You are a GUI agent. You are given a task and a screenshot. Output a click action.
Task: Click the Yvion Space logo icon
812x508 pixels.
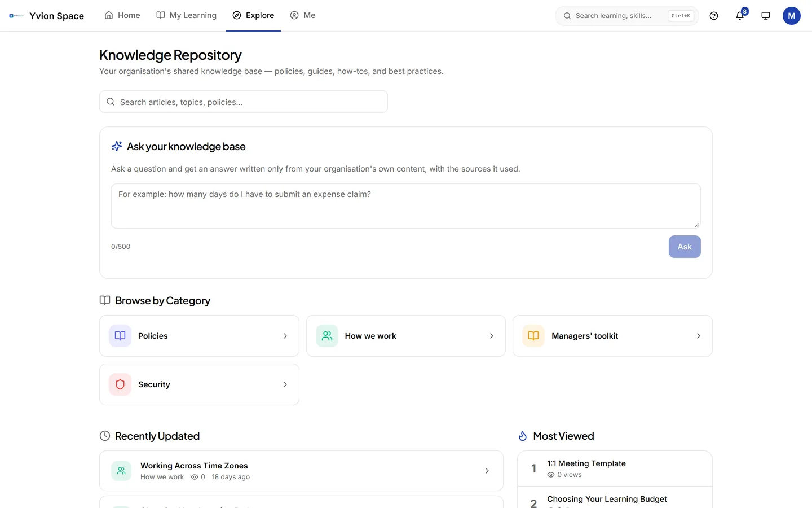click(16, 16)
